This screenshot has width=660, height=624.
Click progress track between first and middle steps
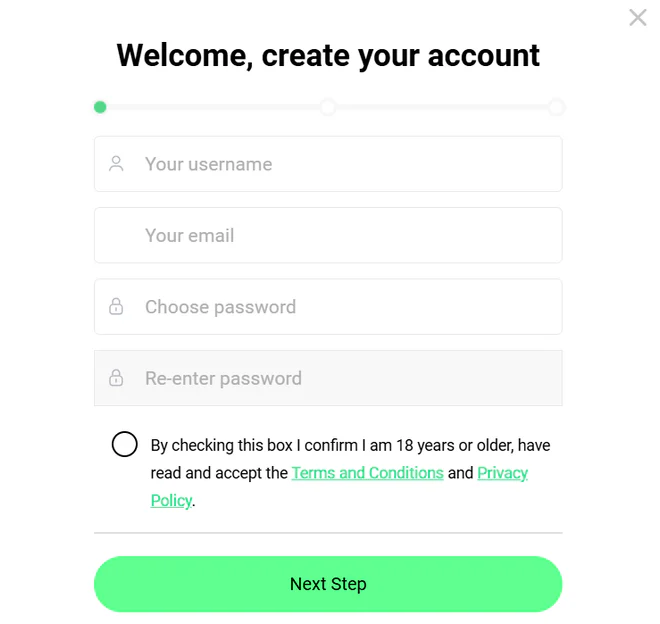pyautogui.click(x=214, y=107)
